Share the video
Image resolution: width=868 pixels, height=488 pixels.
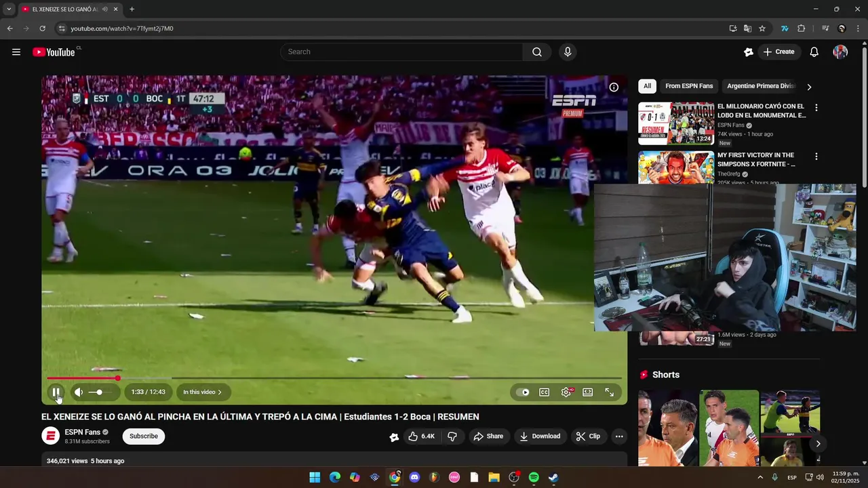coord(488,436)
